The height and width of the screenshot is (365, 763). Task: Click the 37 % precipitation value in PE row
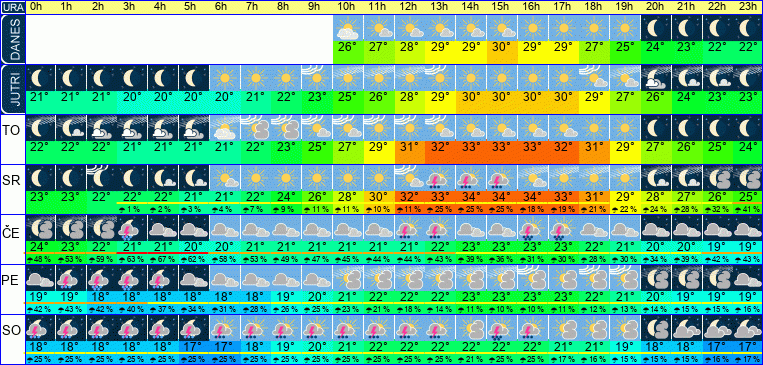point(164,309)
